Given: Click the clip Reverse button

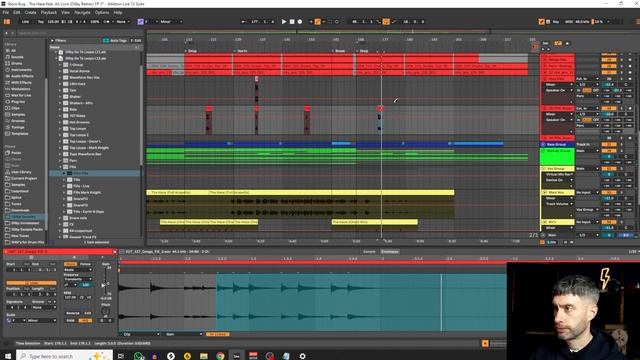Looking at the screenshot, I should tap(73, 313).
